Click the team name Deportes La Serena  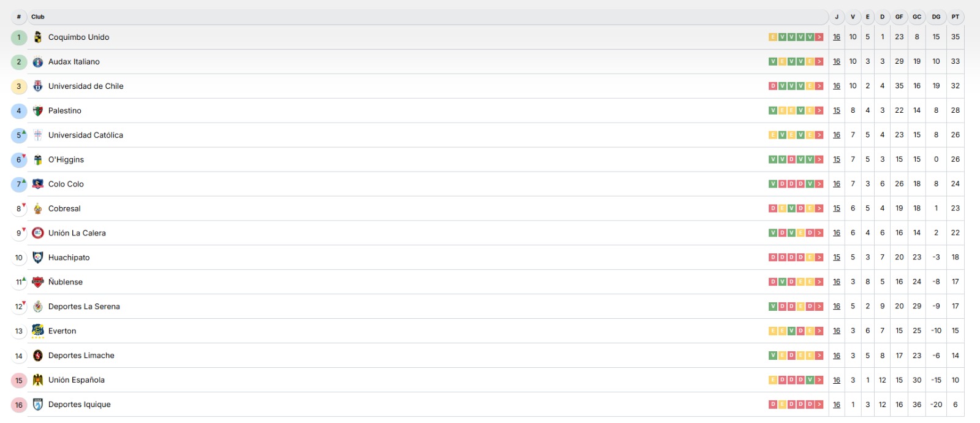84,307
